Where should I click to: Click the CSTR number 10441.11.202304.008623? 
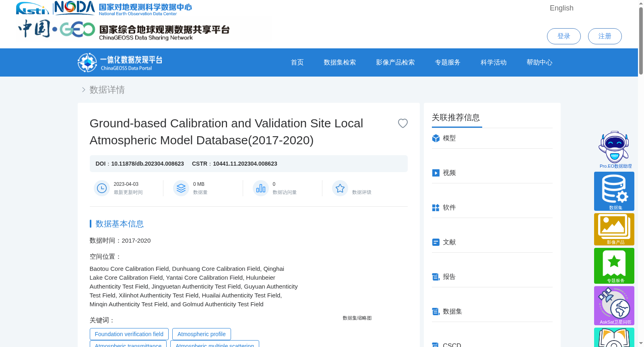coord(245,164)
